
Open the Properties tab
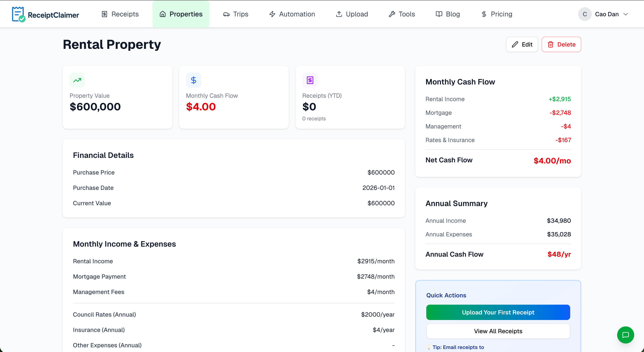[181, 14]
